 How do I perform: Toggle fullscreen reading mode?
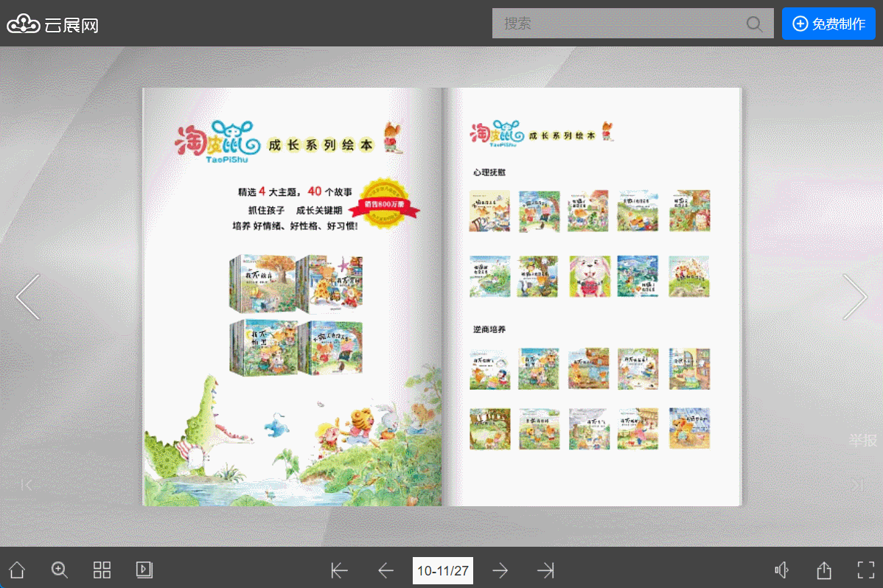point(865,570)
